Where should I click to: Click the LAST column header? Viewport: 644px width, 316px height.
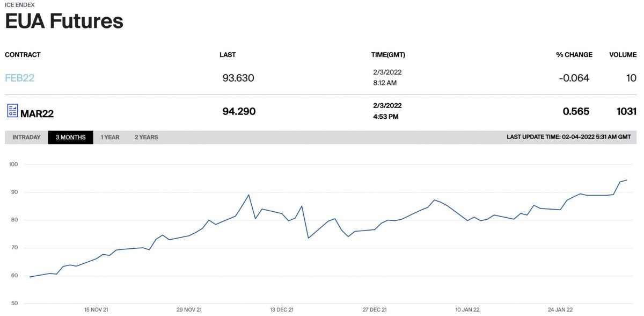click(228, 55)
